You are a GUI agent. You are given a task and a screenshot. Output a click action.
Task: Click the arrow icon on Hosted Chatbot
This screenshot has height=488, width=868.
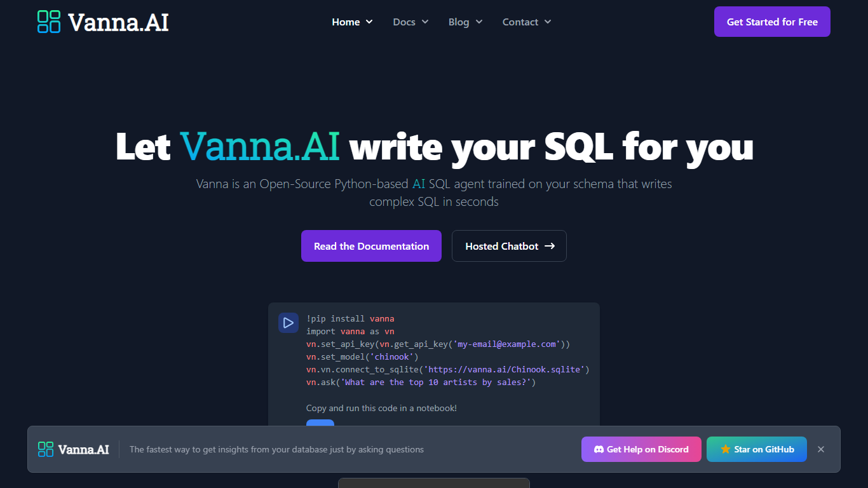click(x=550, y=246)
